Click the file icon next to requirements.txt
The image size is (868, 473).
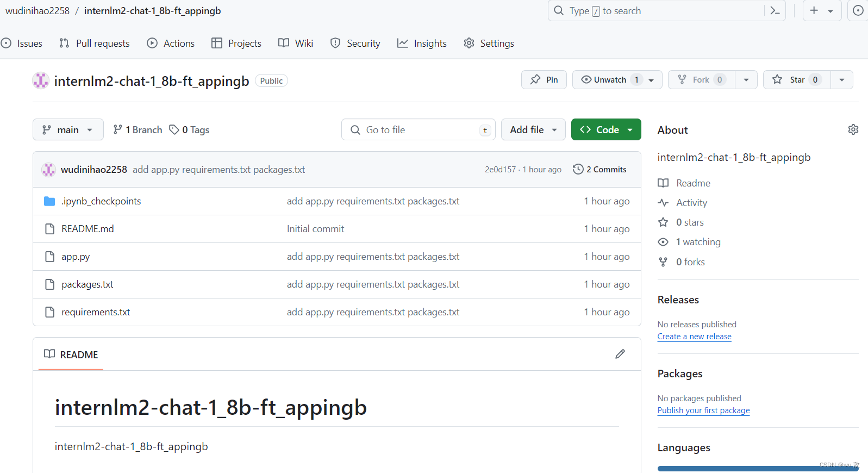49,312
